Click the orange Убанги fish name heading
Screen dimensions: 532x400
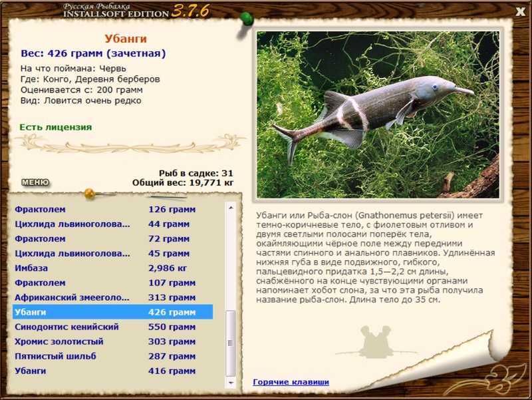126,39
